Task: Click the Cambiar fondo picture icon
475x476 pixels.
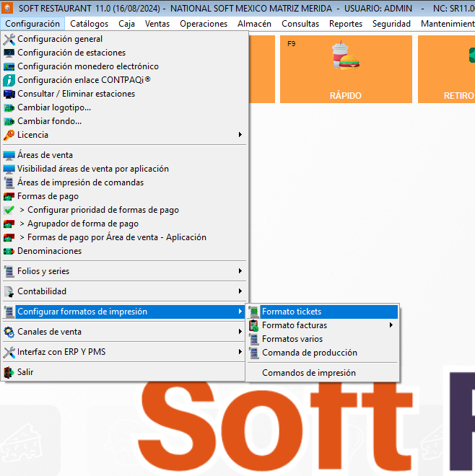Action: [x=9, y=121]
